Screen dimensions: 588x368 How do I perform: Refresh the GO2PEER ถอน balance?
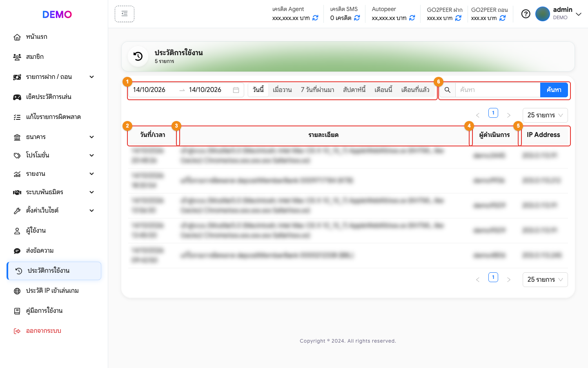(503, 18)
